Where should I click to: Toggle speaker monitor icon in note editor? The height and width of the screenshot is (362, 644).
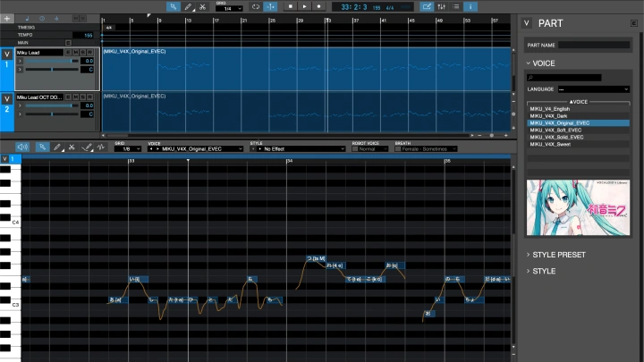click(x=22, y=147)
